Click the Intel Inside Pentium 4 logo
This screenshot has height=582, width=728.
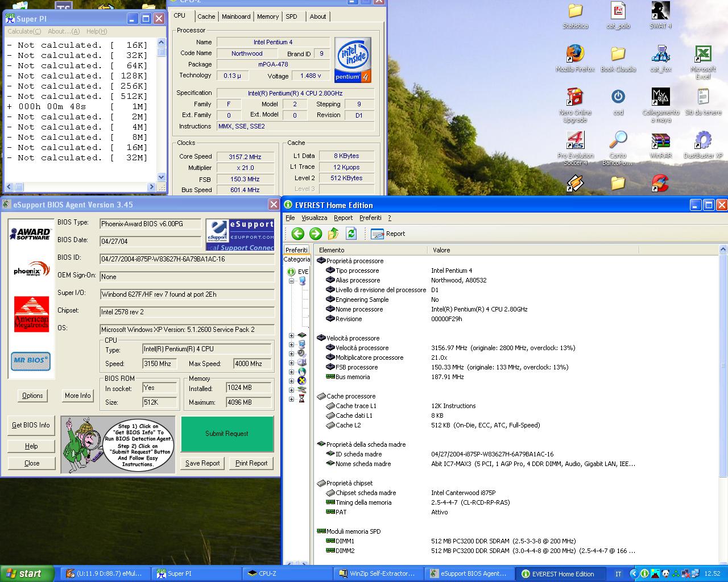coord(353,60)
